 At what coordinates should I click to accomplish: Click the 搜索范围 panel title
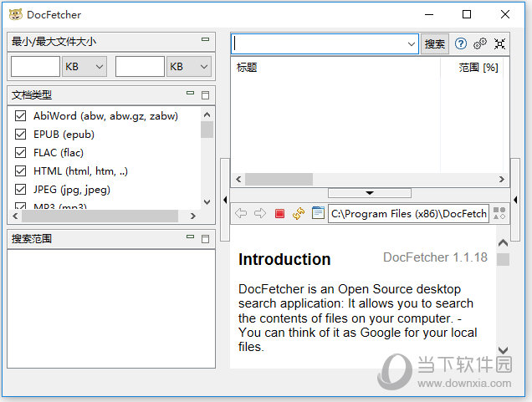32,239
